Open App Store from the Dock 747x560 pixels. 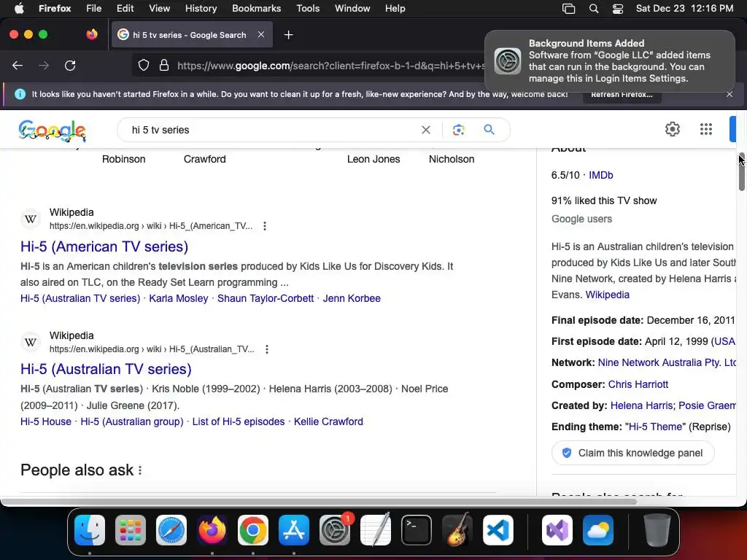point(294,530)
